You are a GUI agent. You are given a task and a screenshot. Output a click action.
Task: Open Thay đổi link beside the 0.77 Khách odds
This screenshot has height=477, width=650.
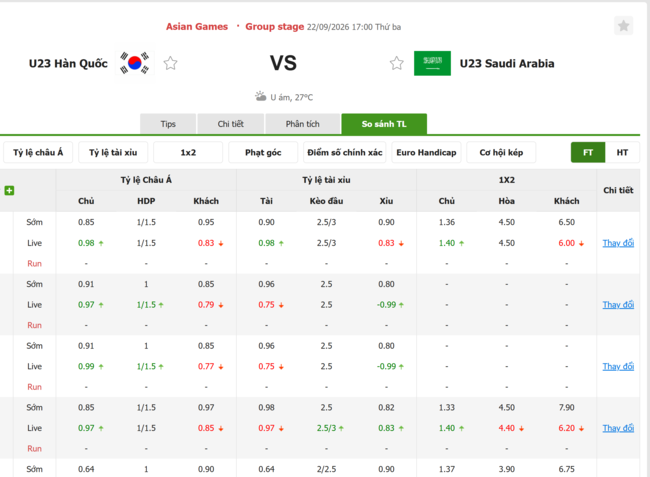pos(618,366)
